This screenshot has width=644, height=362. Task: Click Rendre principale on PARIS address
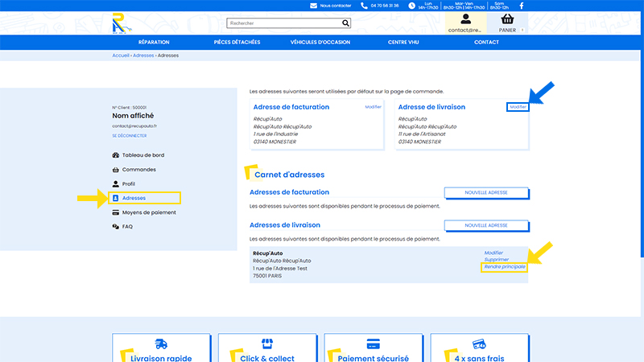click(505, 267)
